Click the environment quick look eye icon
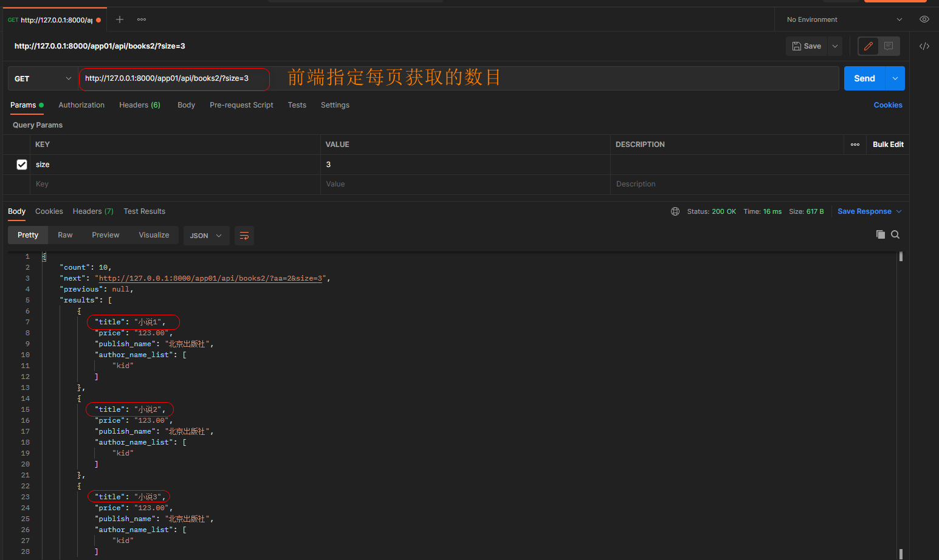Image resolution: width=939 pixels, height=560 pixels. click(924, 19)
